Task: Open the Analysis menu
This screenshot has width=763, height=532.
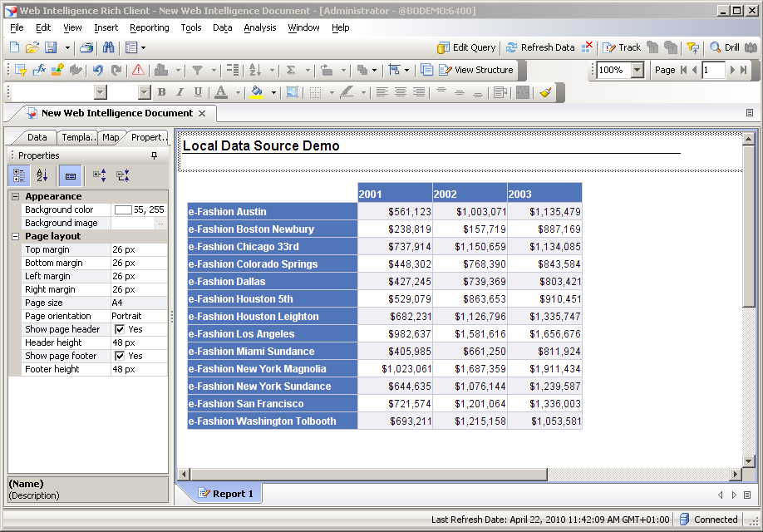Action: pos(260,27)
